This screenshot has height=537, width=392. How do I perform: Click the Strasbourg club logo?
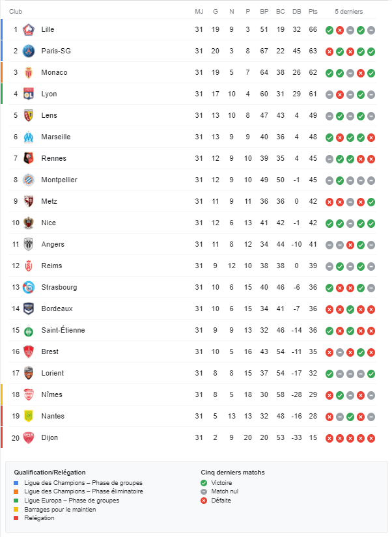coord(28,288)
